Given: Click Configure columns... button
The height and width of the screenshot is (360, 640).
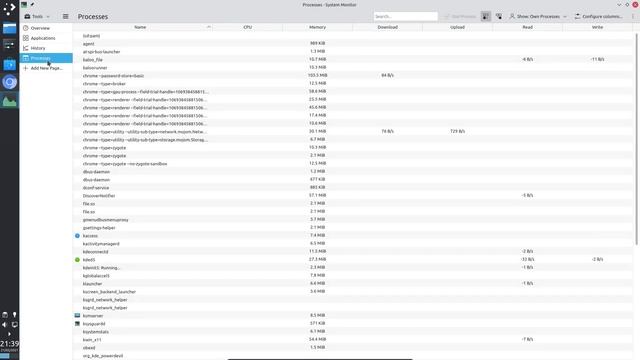Looking at the screenshot, I should click(598, 16).
